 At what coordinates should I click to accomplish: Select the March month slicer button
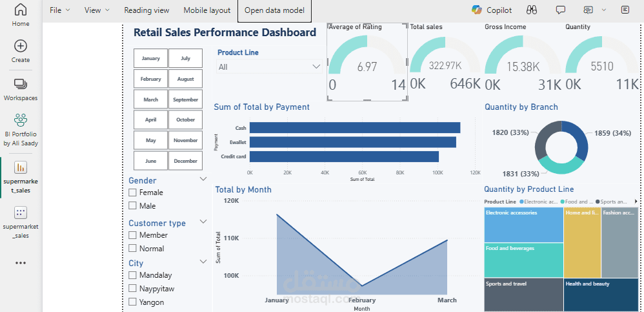(151, 99)
